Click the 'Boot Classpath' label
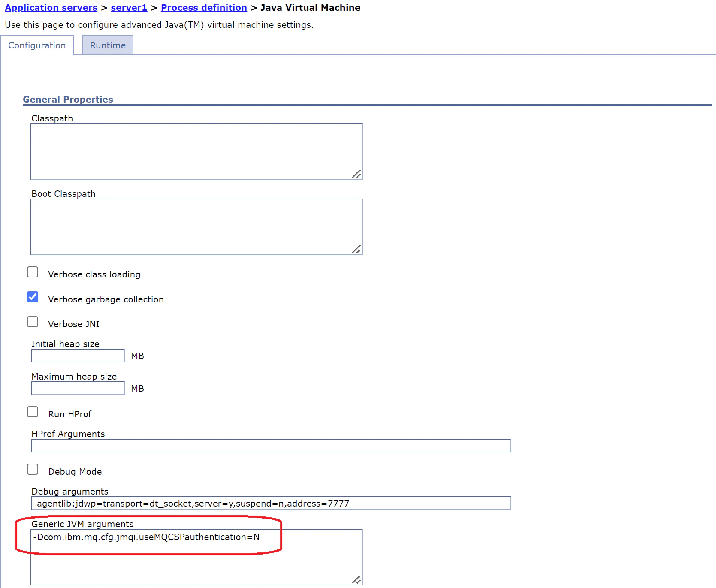This screenshot has height=588, width=716. pyautogui.click(x=63, y=194)
